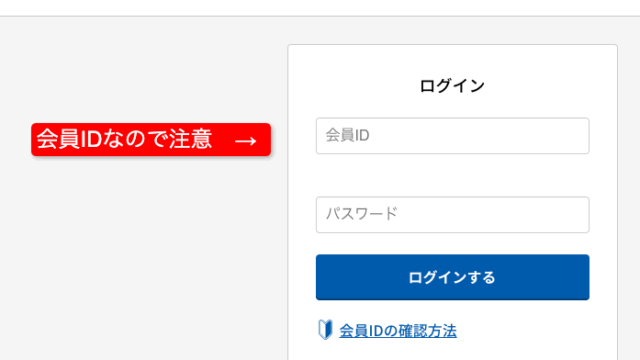Click 会員ID text inside the red banner
The image size is (640, 360).
[x=69, y=139]
